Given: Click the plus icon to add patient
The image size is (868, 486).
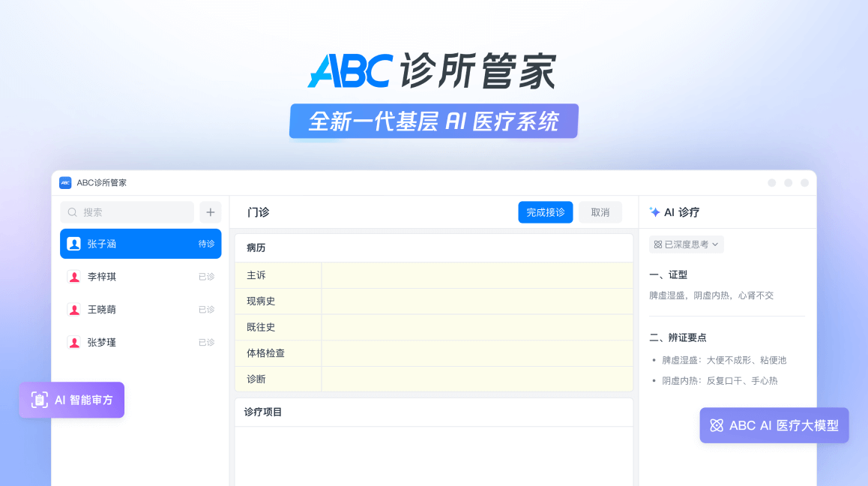Looking at the screenshot, I should click(211, 212).
